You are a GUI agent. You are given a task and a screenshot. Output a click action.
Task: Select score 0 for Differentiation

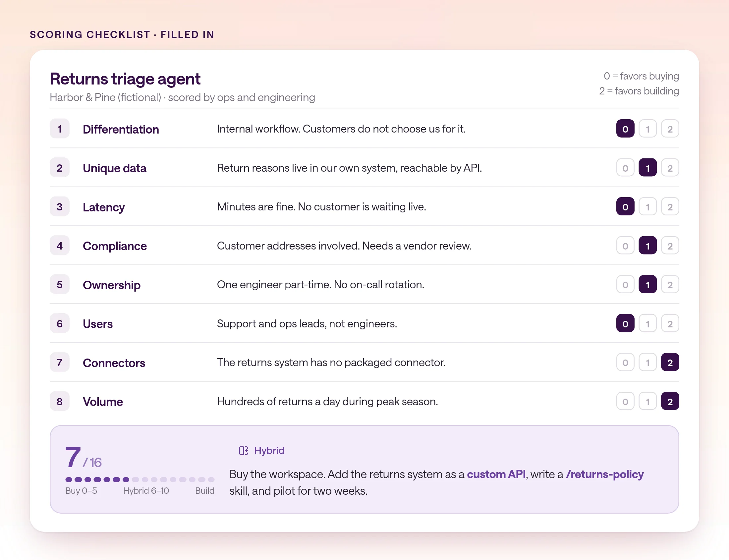625,129
